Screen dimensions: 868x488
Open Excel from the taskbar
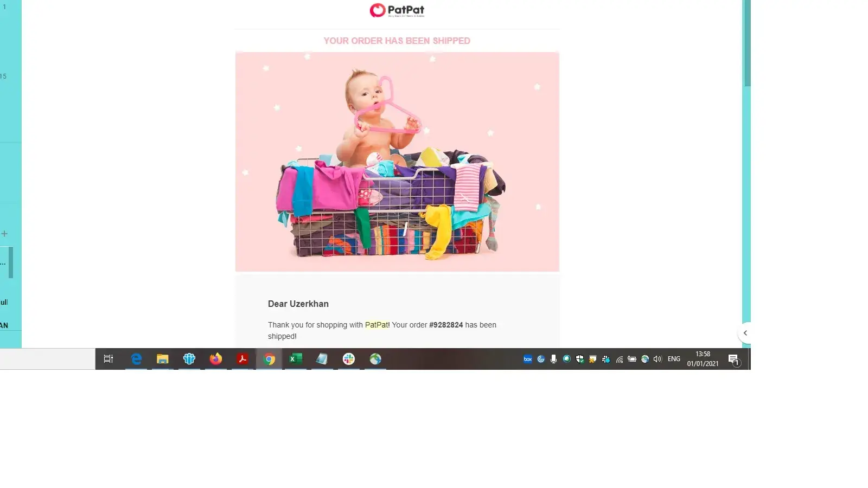(x=296, y=359)
